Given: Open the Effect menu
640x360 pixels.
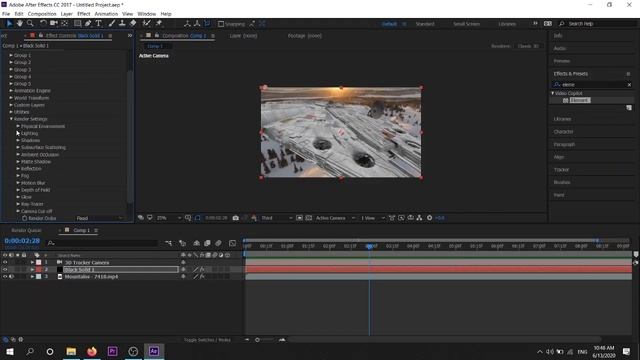Looking at the screenshot, I should [83, 14].
